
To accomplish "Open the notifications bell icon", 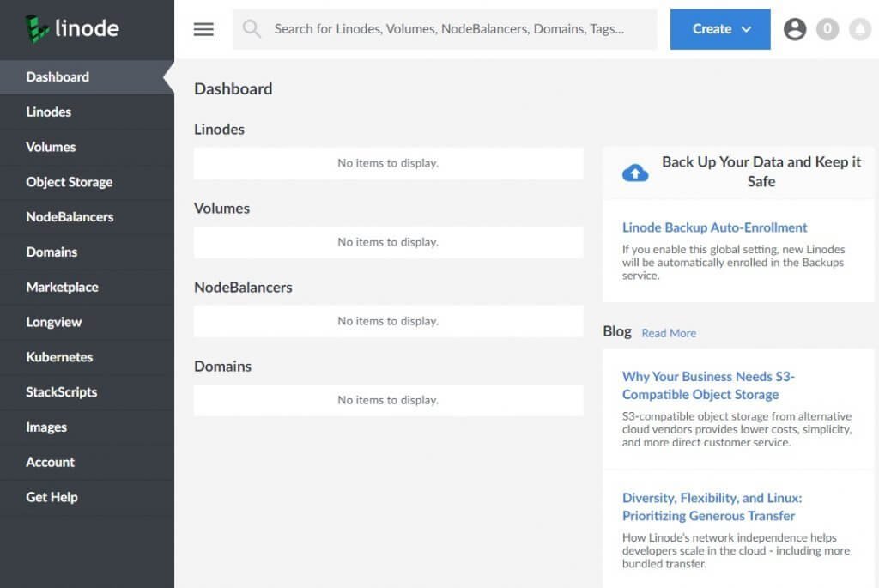I will point(860,28).
